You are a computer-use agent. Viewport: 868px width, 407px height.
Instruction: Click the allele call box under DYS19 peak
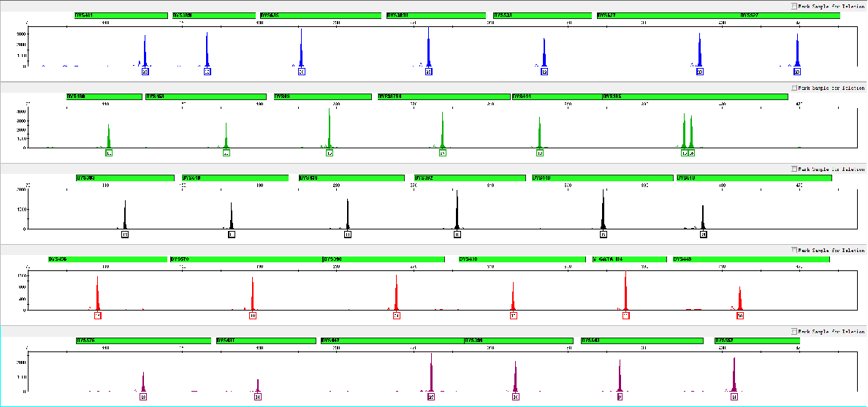click(330, 153)
